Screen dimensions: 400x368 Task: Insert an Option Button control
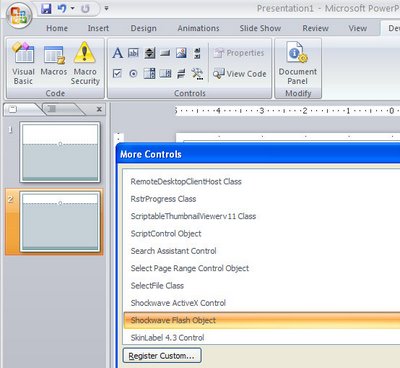coord(133,74)
